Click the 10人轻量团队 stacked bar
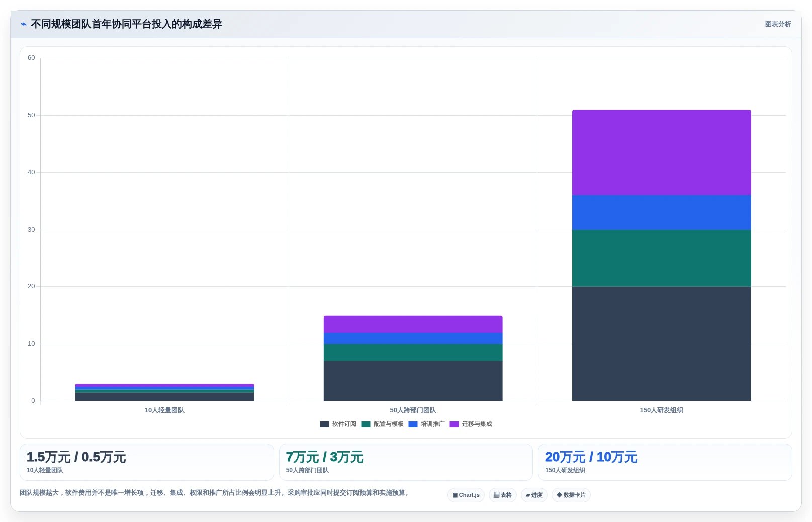The width and height of the screenshot is (812, 522). 164,392
